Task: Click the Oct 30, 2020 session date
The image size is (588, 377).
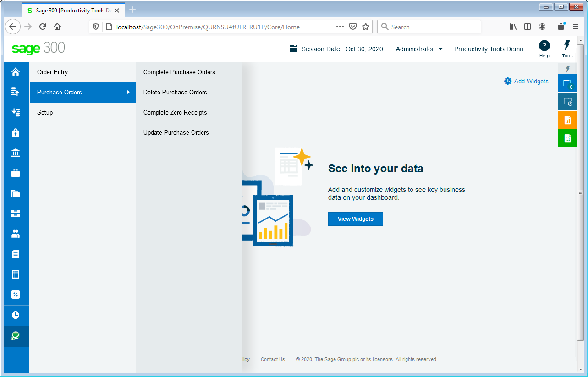Action: (x=364, y=49)
